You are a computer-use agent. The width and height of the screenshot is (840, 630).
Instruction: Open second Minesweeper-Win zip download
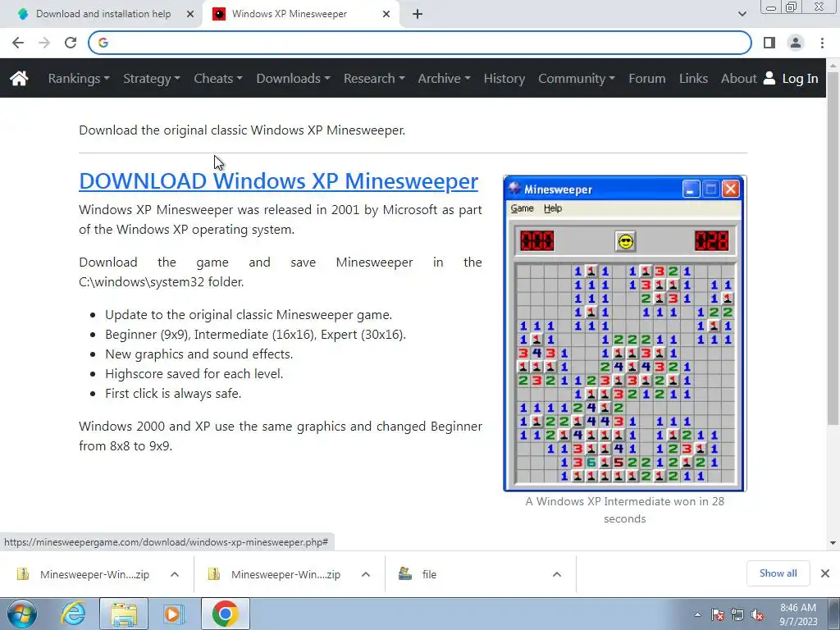[x=285, y=574]
